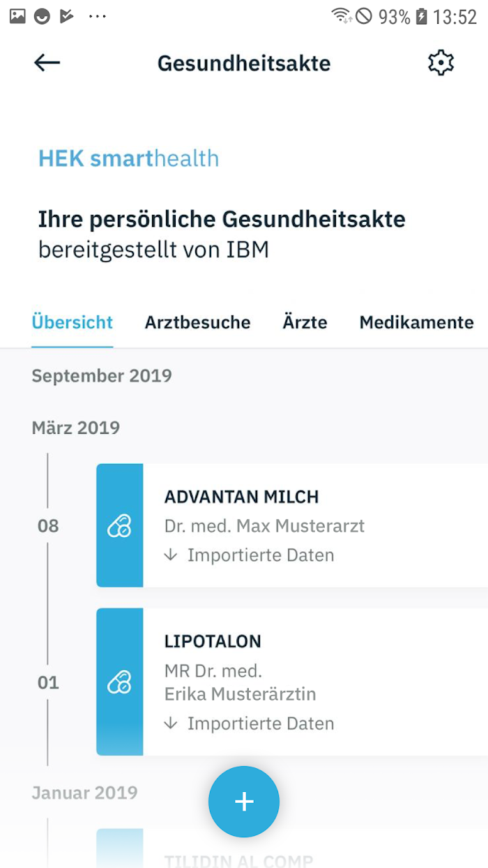Tap the pill icon on ADVANTAN MILCH card
Screen dimensions: 488x868
[119, 525]
